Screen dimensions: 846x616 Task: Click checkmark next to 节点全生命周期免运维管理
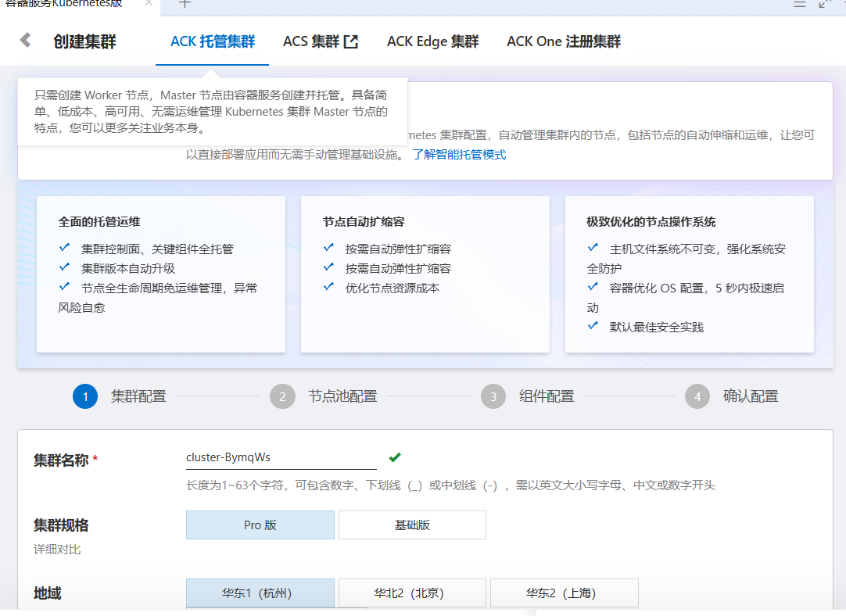(65, 286)
